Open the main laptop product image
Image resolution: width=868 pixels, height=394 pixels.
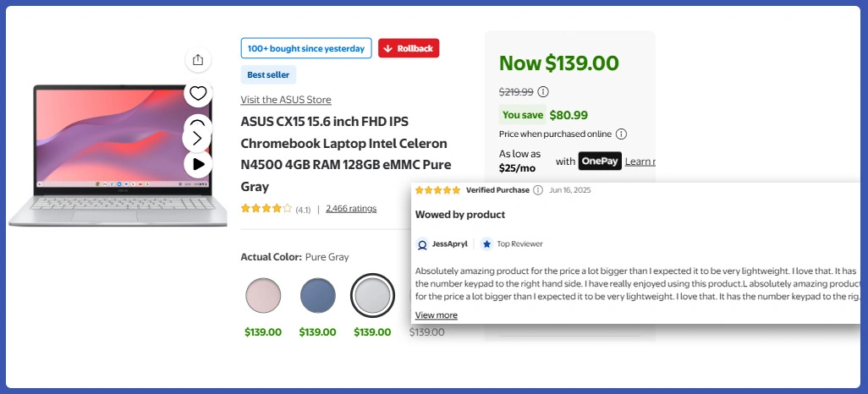[118, 156]
